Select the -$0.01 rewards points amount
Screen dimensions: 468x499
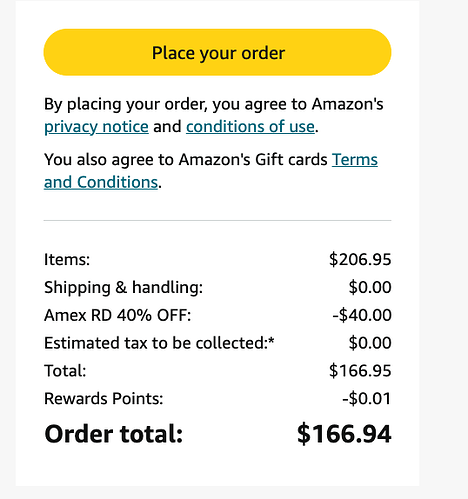point(367,399)
